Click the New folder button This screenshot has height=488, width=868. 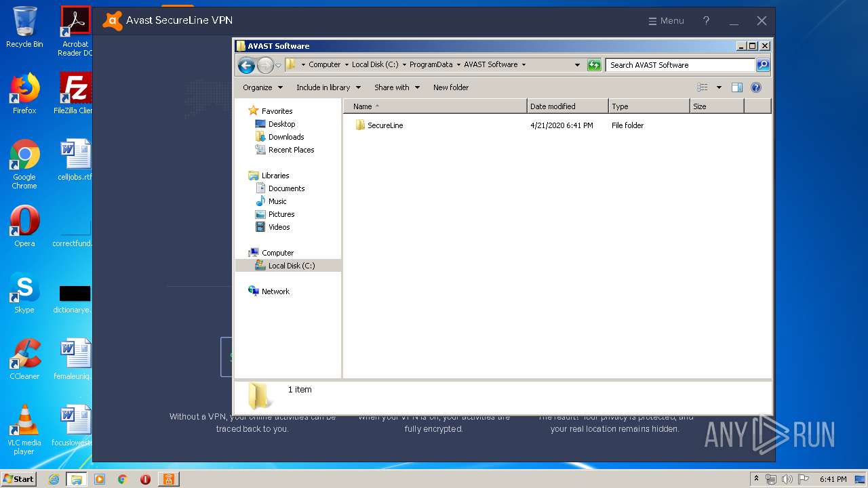pyautogui.click(x=451, y=87)
